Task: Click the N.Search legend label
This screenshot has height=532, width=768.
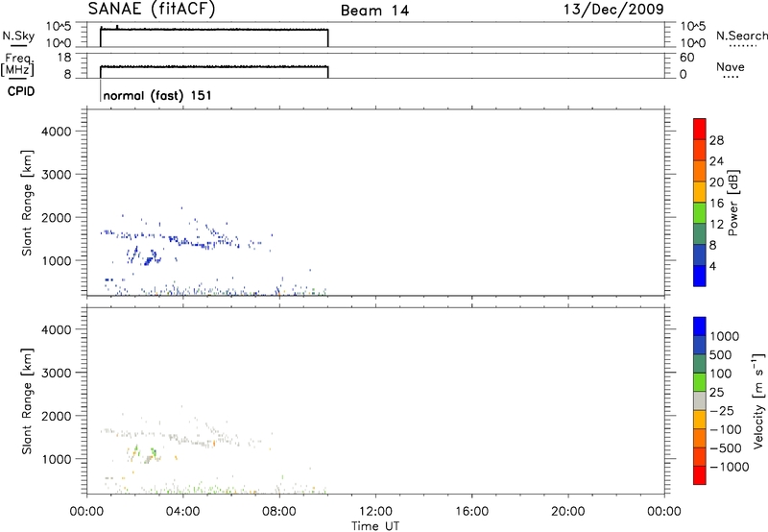Action: click(742, 36)
